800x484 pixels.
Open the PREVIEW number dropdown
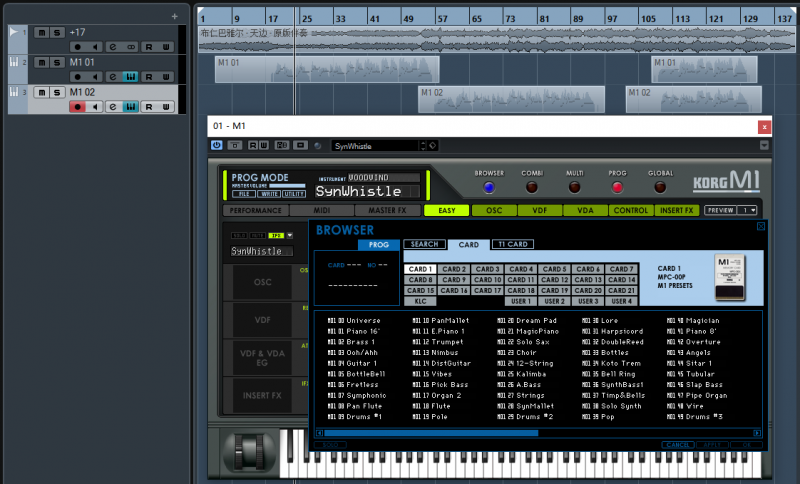pos(747,211)
